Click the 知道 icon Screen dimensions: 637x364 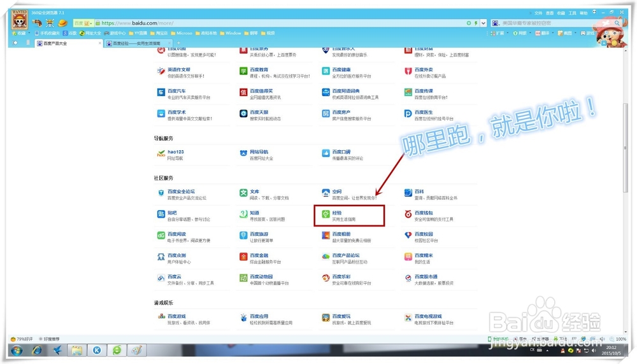(243, 214)
